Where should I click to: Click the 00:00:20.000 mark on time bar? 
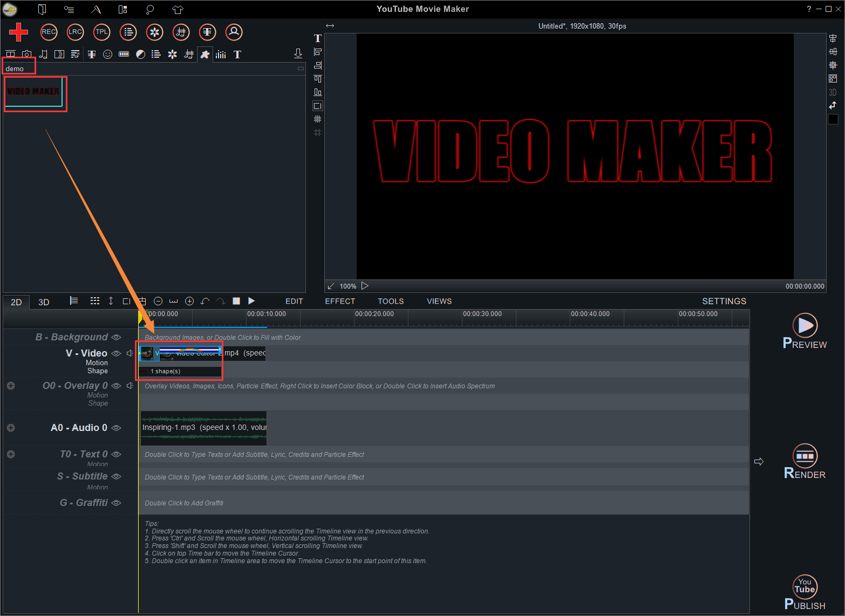coord(374,314)
